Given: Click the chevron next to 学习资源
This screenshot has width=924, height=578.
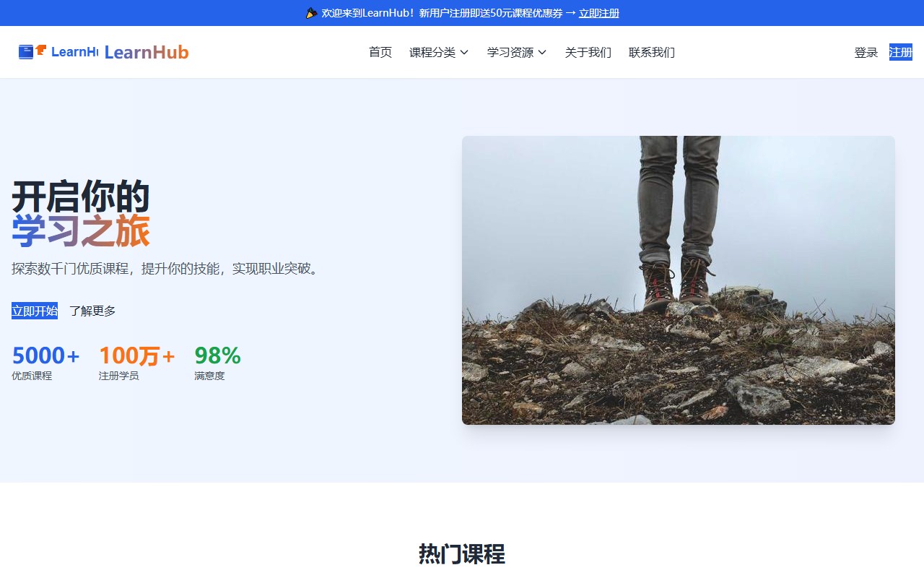Looking at the screenshot, I should 544,53.
